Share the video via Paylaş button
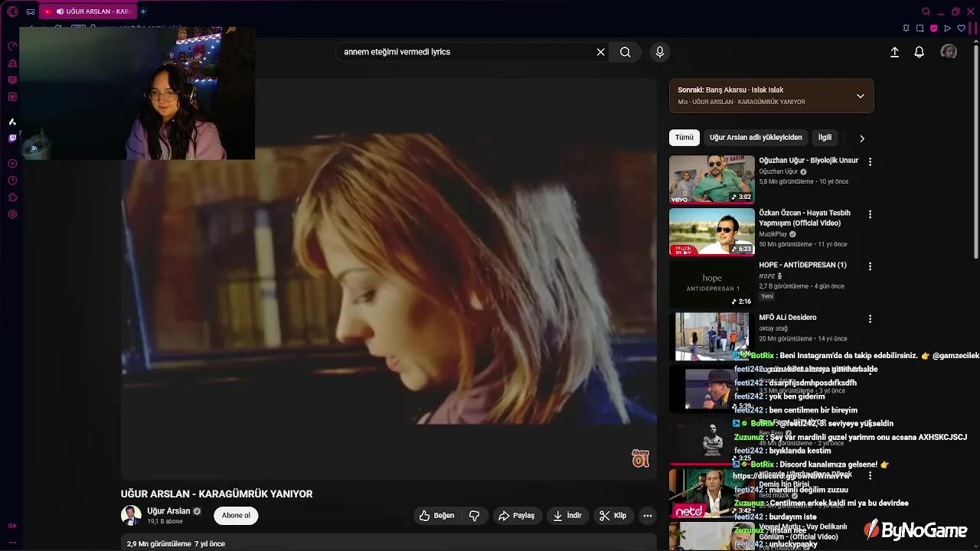The image size is (980, 551). pos(517,516)
